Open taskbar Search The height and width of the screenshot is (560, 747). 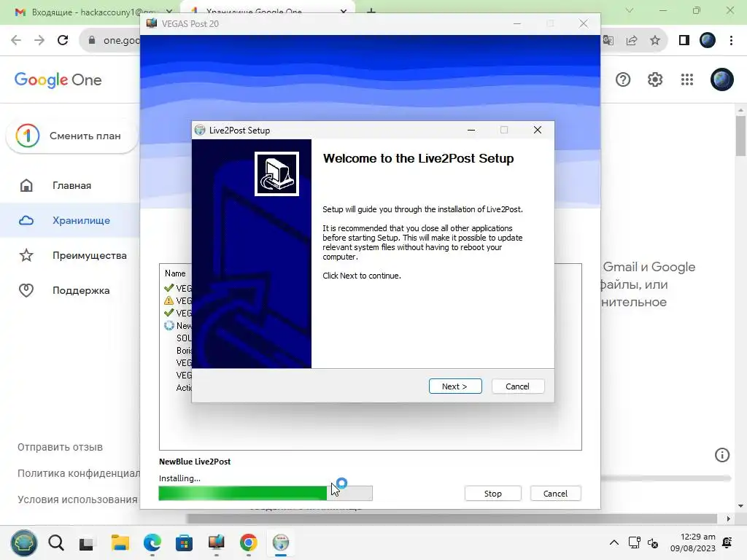point(56,542)
